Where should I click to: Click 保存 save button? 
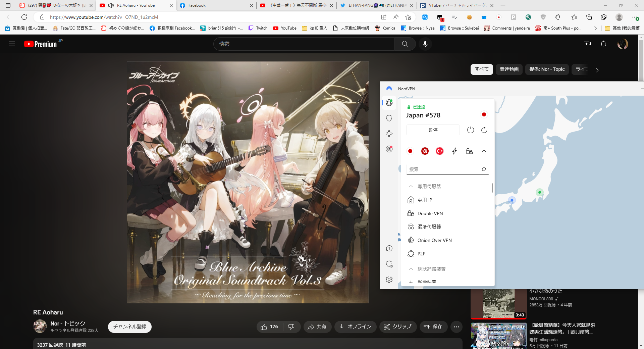(x=433, y=327)
